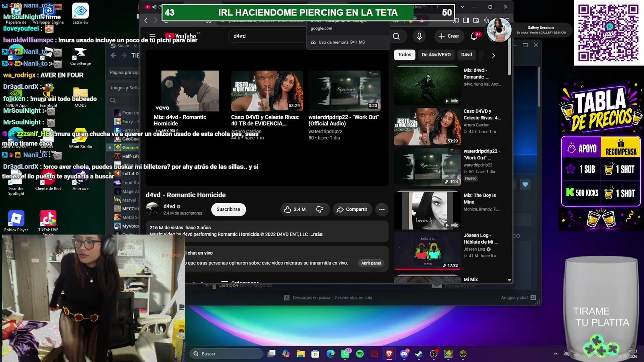The width and height of the screenshot is (644, 362).
Task: Click the Suscribirse button
Action: tap(228, 209)
